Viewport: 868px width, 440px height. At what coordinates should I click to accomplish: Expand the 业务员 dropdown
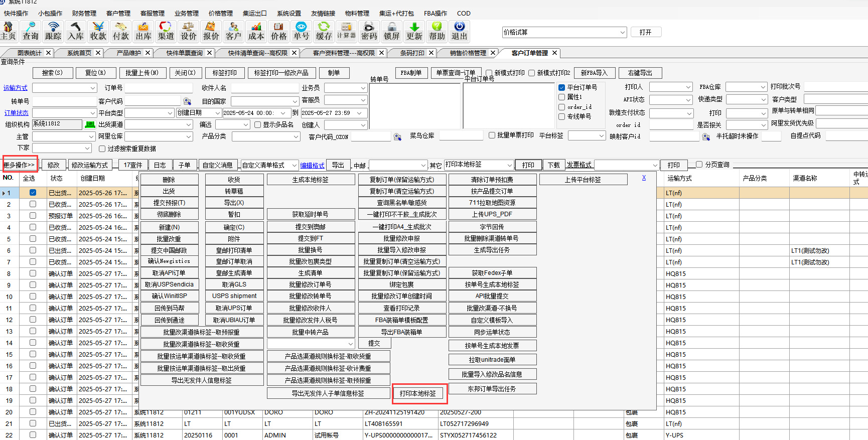363,88
